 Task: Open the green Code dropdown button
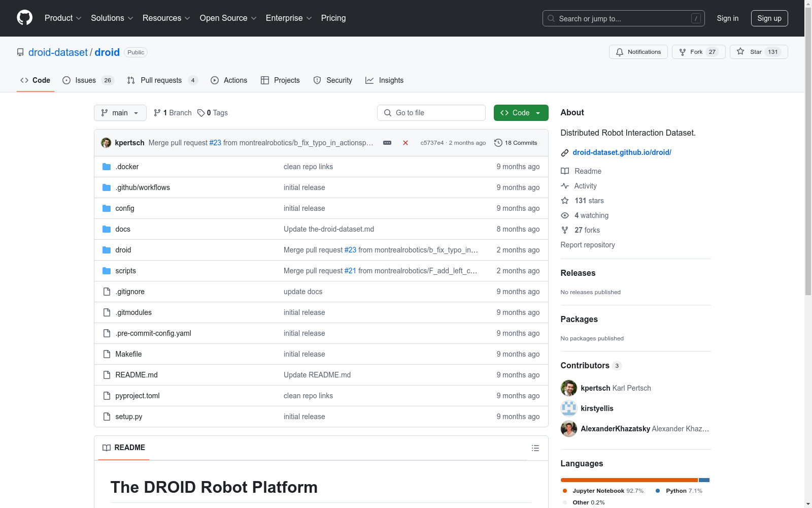521,113
